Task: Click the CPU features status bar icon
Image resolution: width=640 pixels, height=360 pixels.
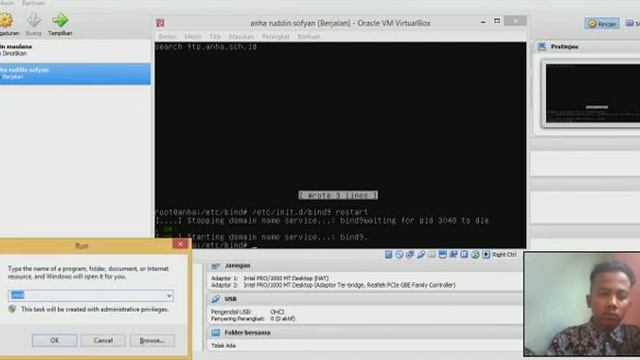Action: [x=464, y=255]
